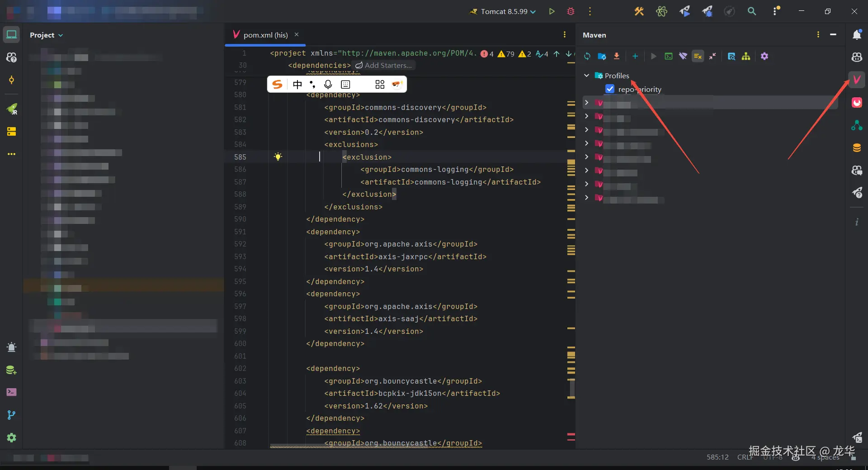The image size is (868, 470).
Task: Toggle Maven skip tests mode
Action: pos(698,56)
